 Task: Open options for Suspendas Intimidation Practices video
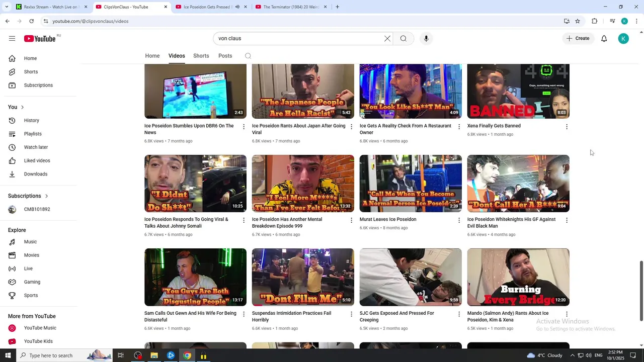pos(351,314)
